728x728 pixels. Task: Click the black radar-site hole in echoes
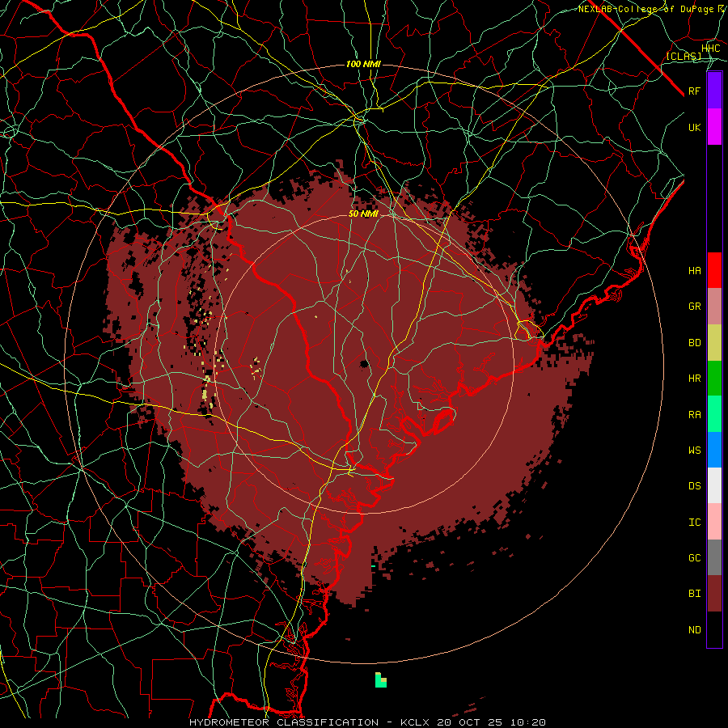click(365, 363)
